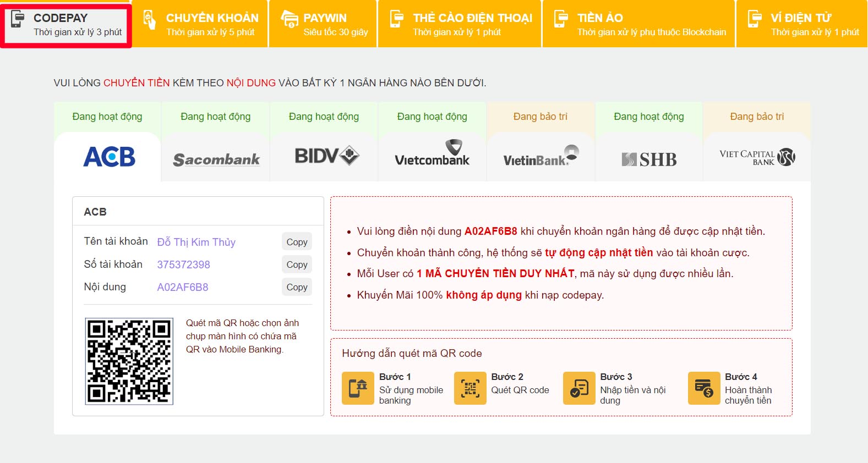The height and width of the screenshot is (463, 868).
Task: Click the TIỀN ẢO device icon
Action: point(561,19)
